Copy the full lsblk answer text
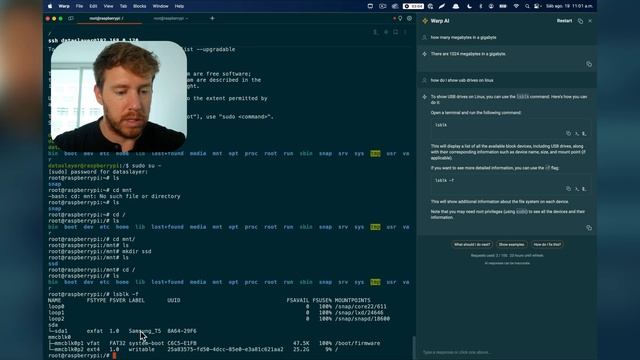Image resolution: width=640 pixels, height=360 pixels. (589, 228)
